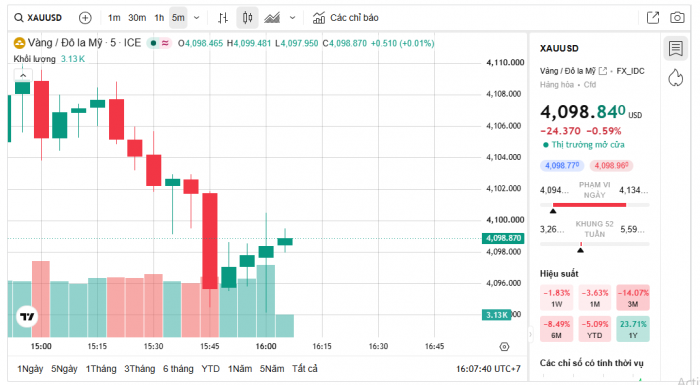Select the YTD date range
This screenshot has height=385, width=700.
[x=210, y=369]
